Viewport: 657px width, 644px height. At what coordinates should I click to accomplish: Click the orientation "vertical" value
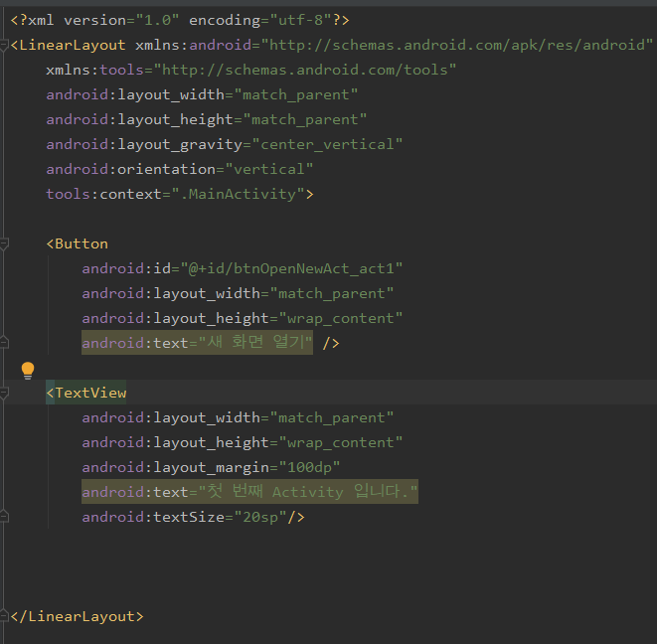269,169
